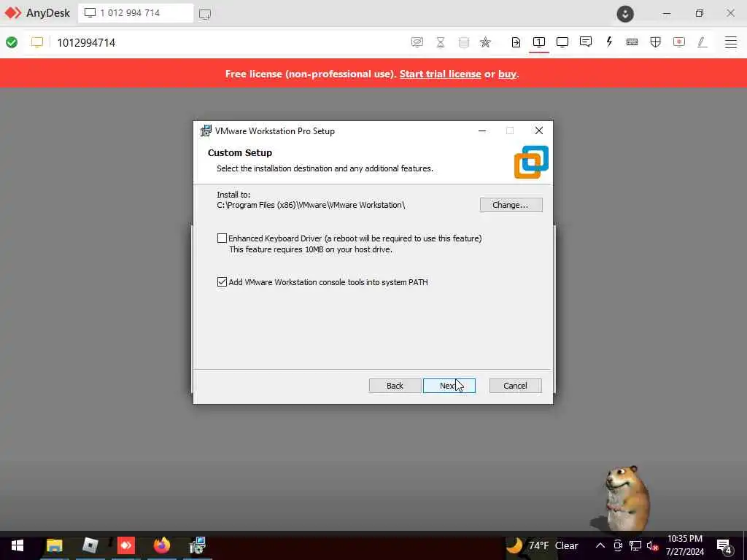This screenshot has width=747, height=560.
Task: Open Roblox from the remote taskbar
Action: [90, 545]
